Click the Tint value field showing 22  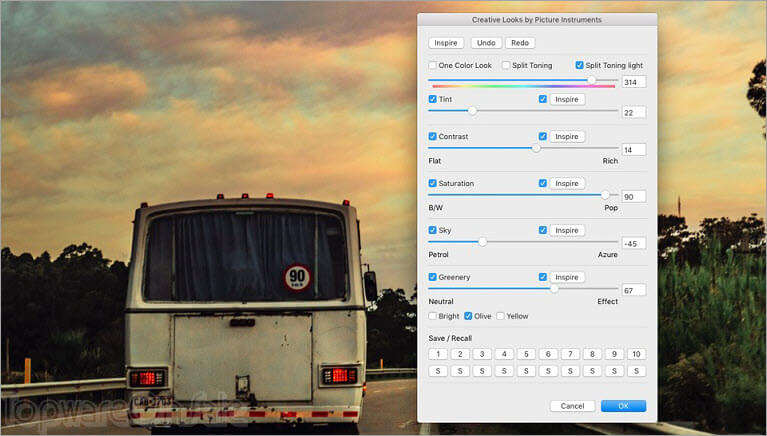[x=634, y=113]
